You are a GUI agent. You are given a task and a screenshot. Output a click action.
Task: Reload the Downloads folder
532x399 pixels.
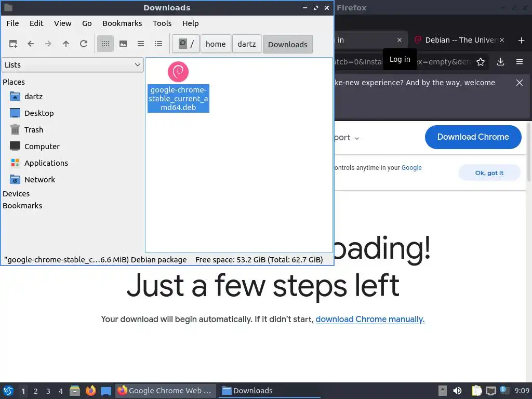[x=84, y=44]
